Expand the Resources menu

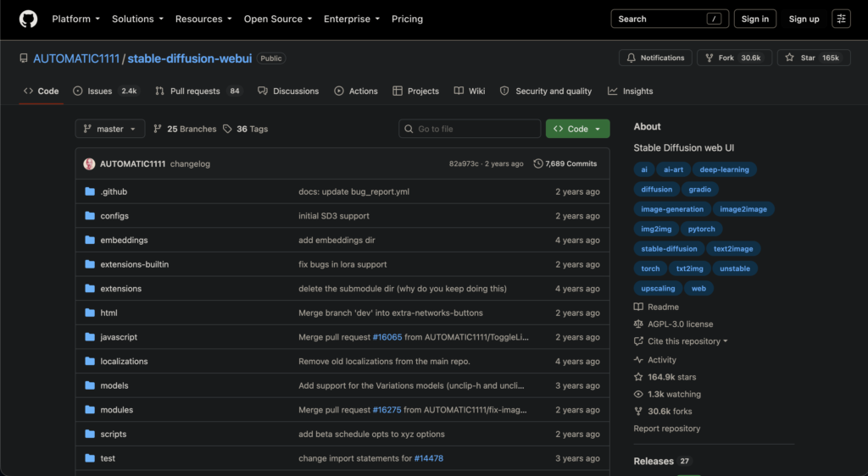tap(203, 19)
